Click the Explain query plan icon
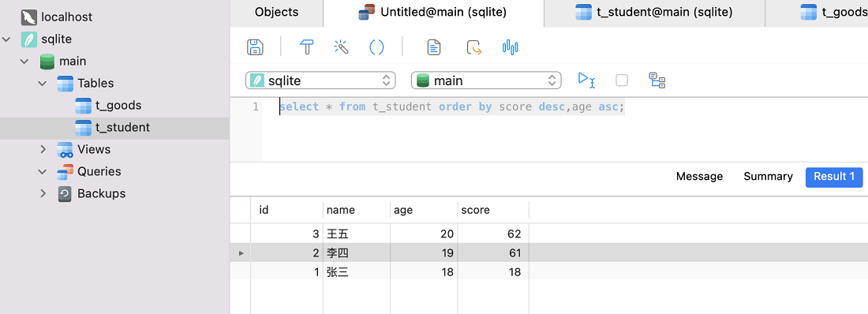 click(x=657, y=80)
